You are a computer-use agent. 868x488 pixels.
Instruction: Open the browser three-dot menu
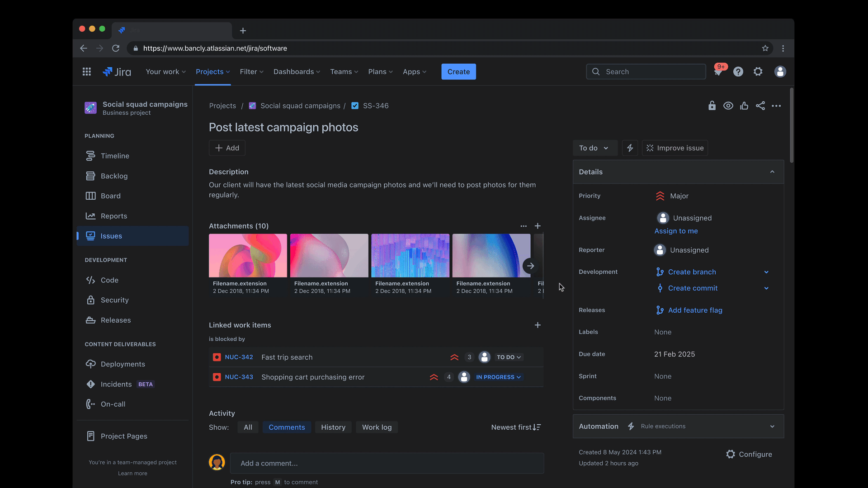[783, 48]
